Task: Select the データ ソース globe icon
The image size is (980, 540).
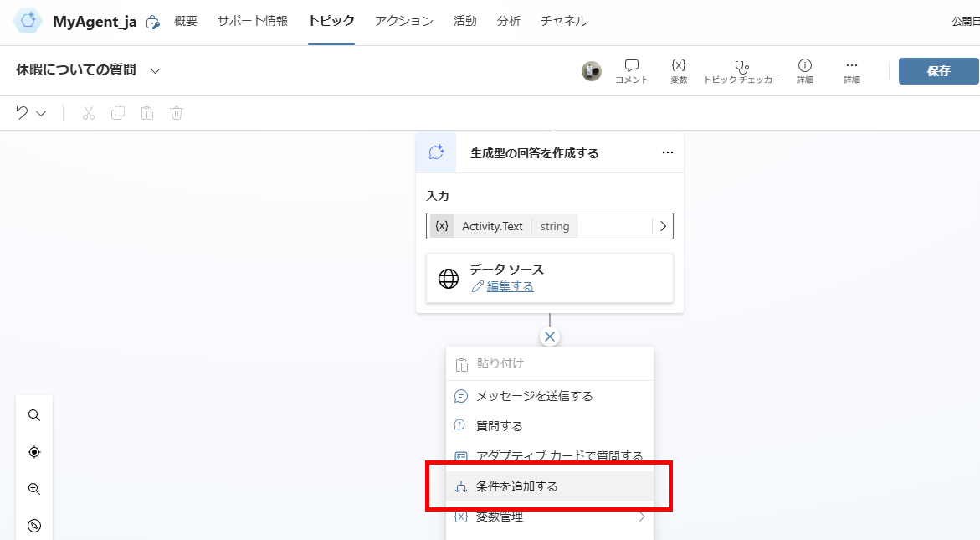Action: [x=449, y=278]
